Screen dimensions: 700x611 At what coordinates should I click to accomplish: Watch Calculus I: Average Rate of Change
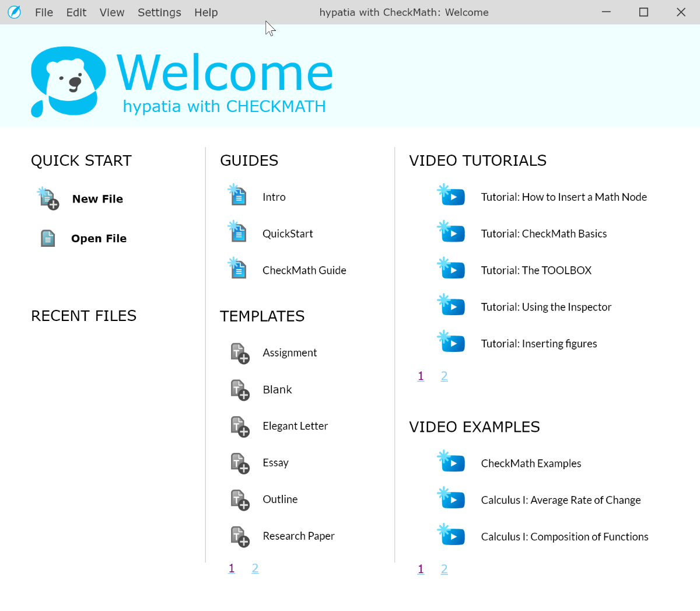561,501
